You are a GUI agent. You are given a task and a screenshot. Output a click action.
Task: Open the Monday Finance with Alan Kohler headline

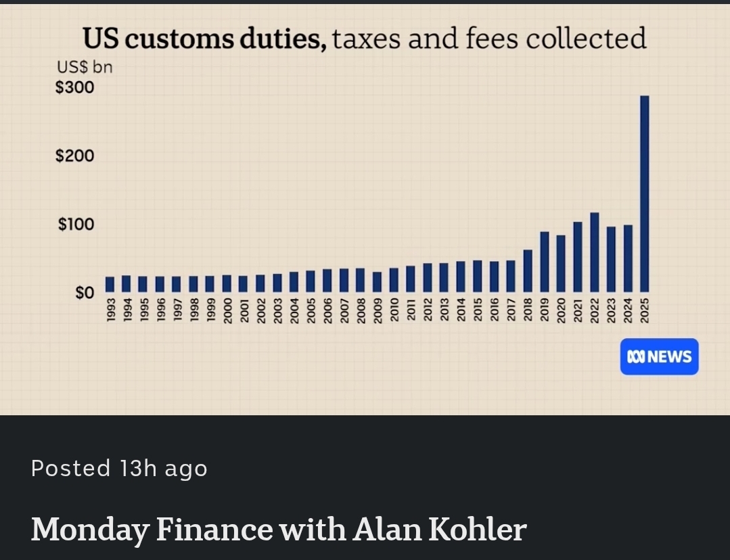(x=278, y=529)
